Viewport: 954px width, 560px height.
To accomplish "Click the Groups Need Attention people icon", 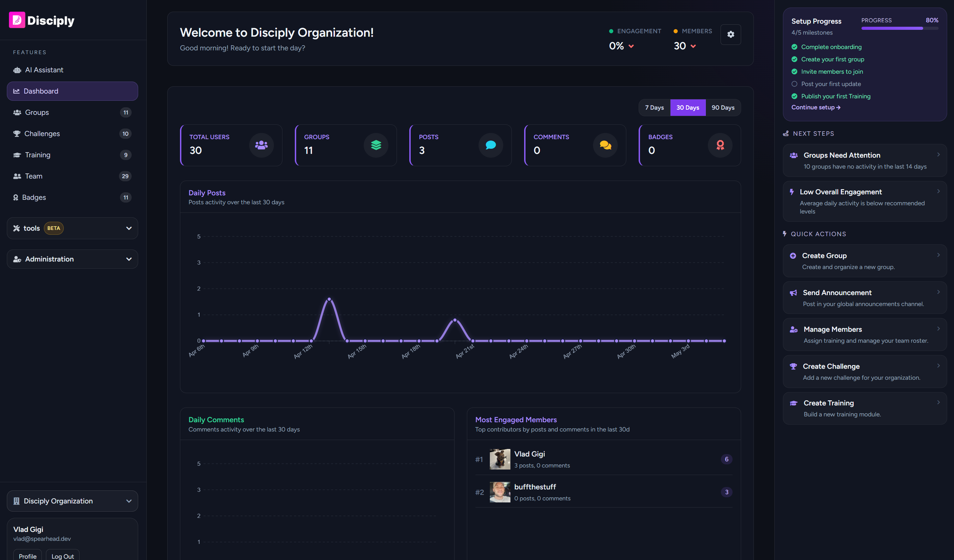I will [x=794, y=155].
